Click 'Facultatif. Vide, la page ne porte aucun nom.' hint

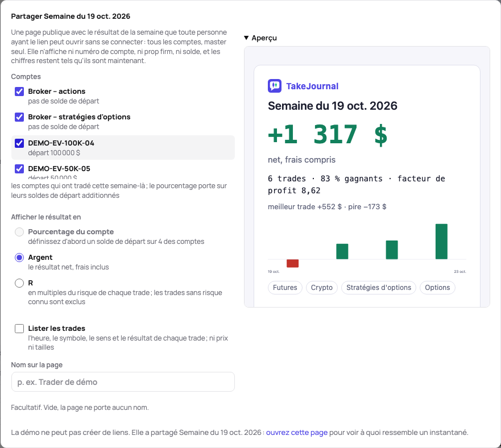pyautogui.click(x=80, y=408)
